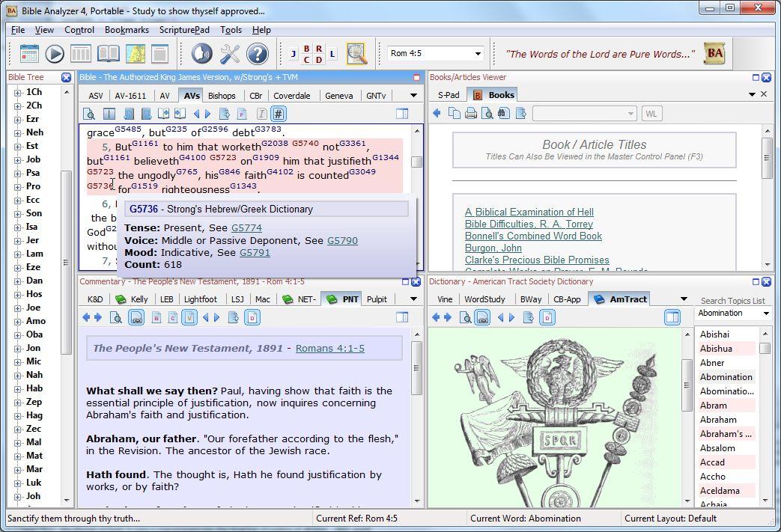This screenshot has height=532, width=781.
Task: Toggle the side panel icon in Dictionary toolbar
Action: pos(672,317)
